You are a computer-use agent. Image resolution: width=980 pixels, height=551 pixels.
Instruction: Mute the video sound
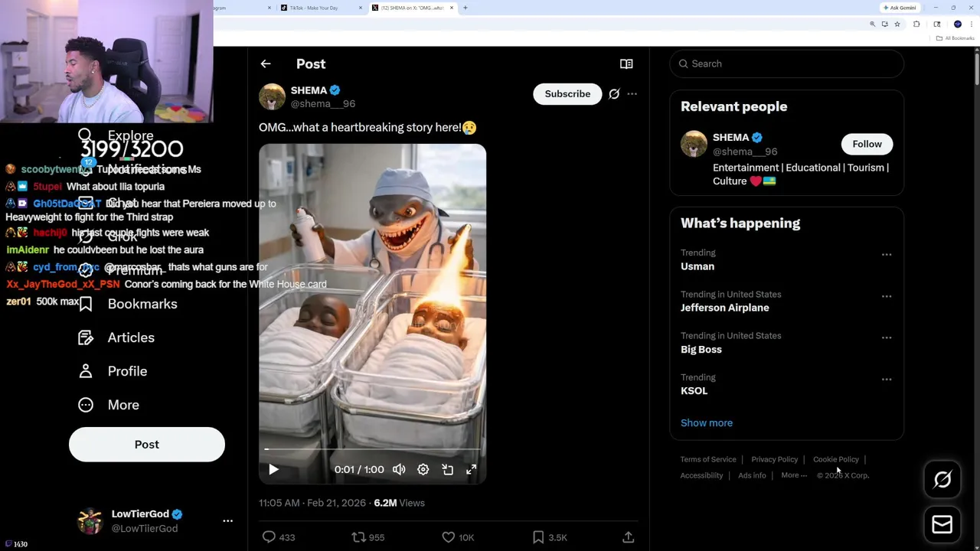click(399, 470)
